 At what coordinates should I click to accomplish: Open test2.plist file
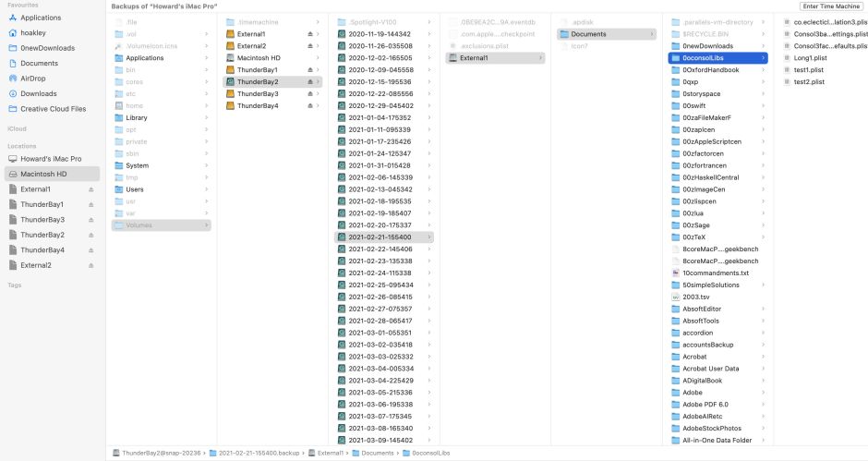[x=809, y=82]
